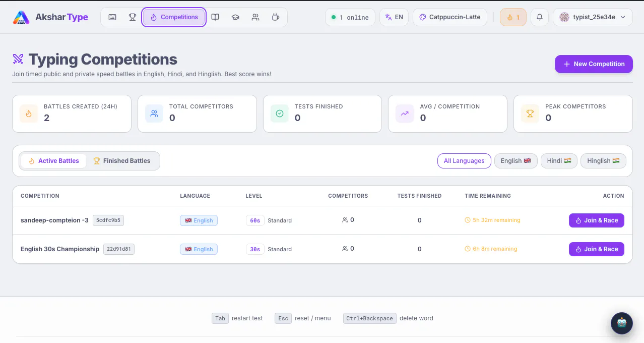The width and height of the screenshot is (644, 343).
Task: Switch to the Active Battles tab
Action: point(53,161)
